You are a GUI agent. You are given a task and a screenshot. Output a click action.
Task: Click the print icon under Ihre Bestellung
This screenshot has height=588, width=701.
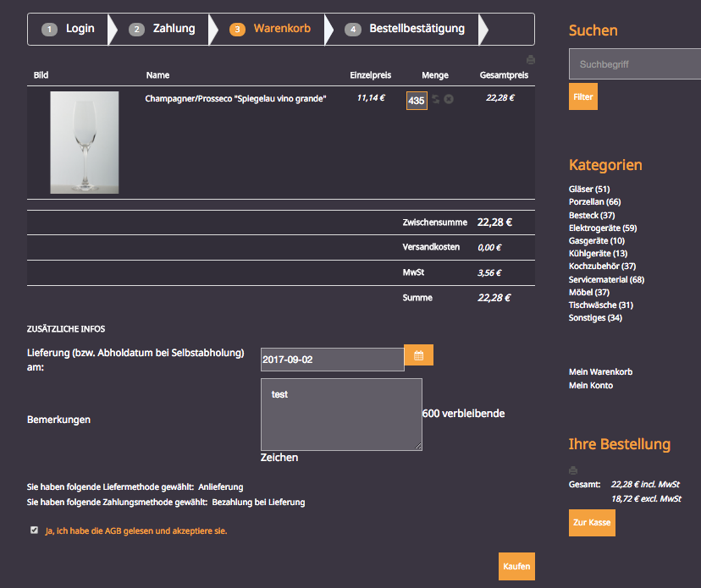point(573,470)
